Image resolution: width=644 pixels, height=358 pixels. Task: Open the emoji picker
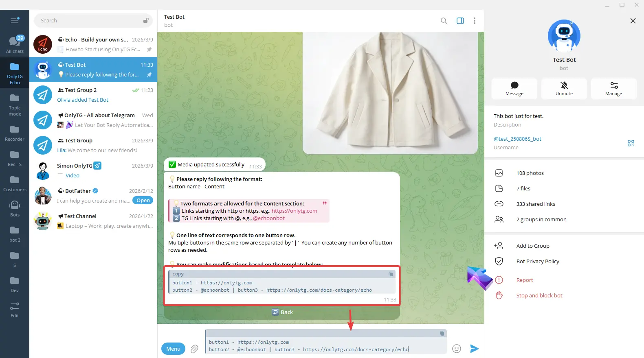click(457, 349)
